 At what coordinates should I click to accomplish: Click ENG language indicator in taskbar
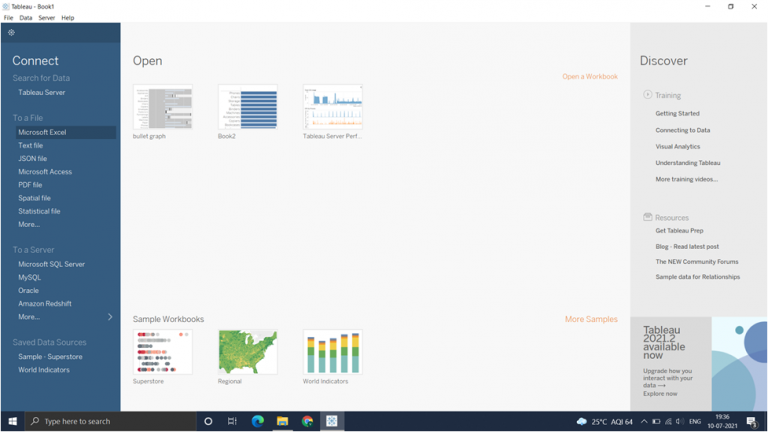[x=695, y=422]
